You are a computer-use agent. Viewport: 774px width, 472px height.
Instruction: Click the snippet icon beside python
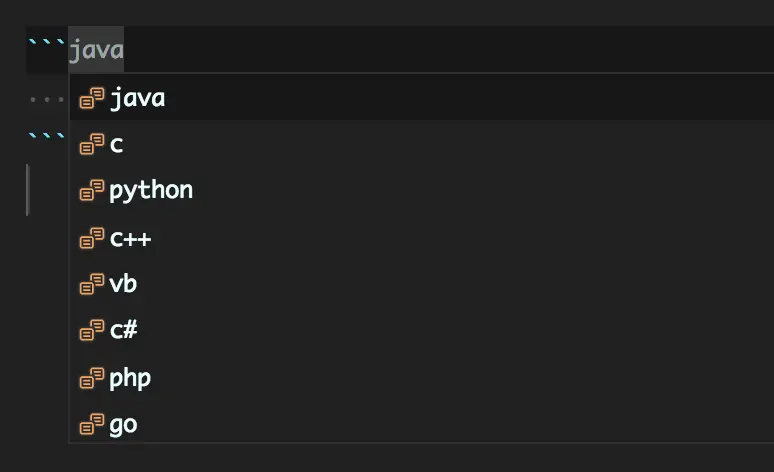pyautogui.click(x=92, y=190)
